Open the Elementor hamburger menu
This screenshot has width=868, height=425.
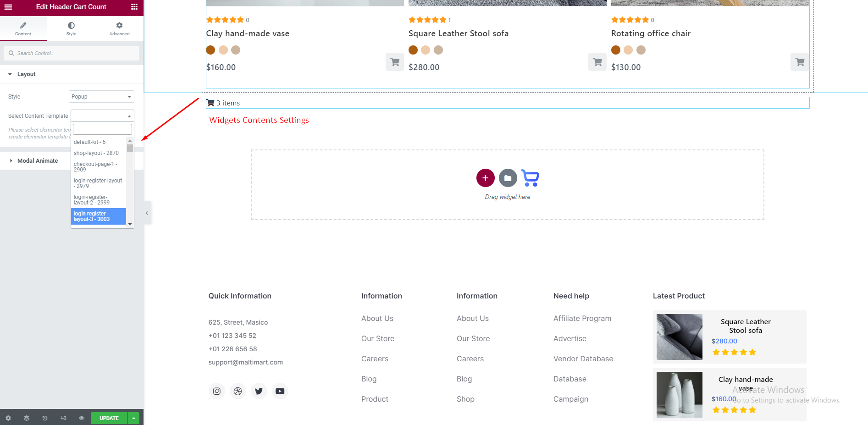click(8, 7)
